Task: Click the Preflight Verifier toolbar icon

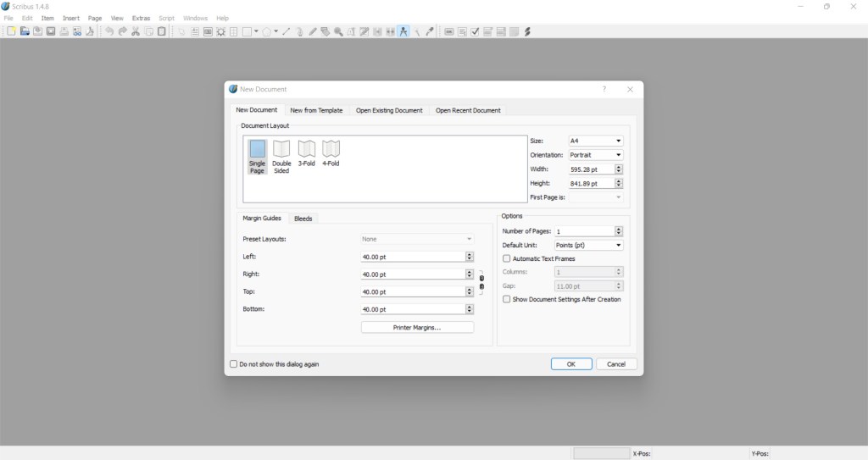Action: coord(77,31)
